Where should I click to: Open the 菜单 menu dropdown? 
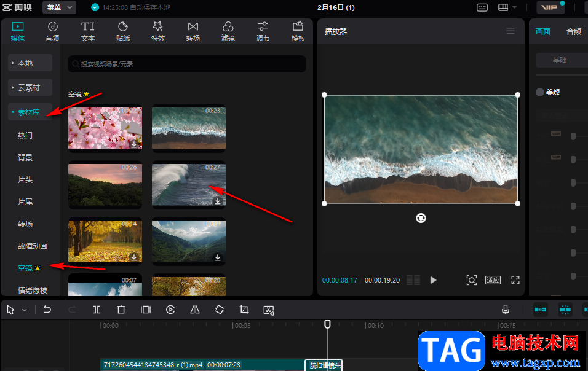[59, 7]
